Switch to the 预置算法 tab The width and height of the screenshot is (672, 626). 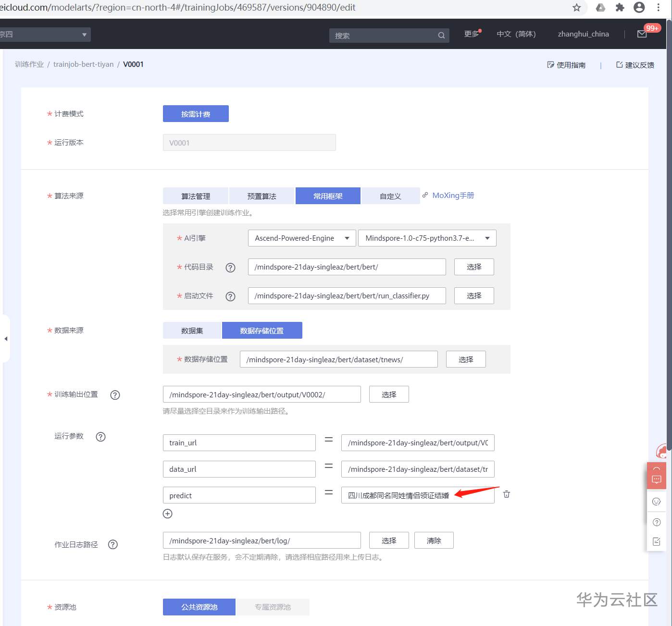[x=262, y=196]
